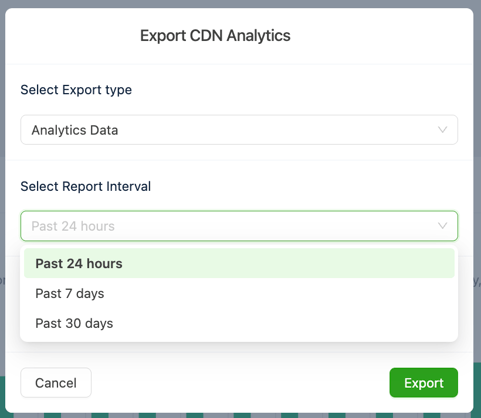The height and width of the screenshot is (418, 481).
Task: Cancel the export dialog
Action: [56, 383]
